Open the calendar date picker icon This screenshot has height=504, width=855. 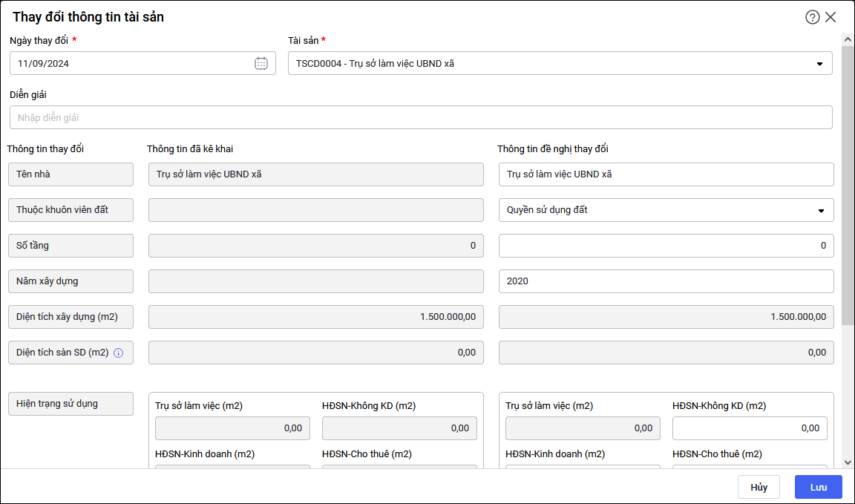[261, 63]
